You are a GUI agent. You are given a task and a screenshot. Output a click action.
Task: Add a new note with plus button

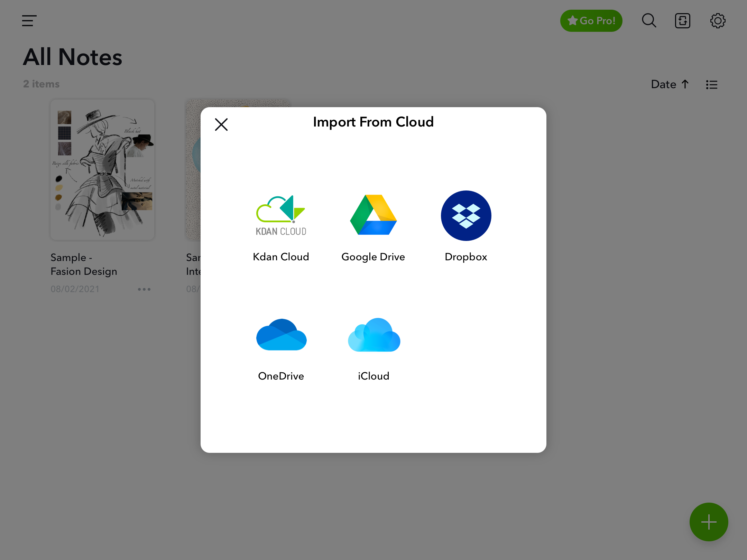click(x=709, y=522)
